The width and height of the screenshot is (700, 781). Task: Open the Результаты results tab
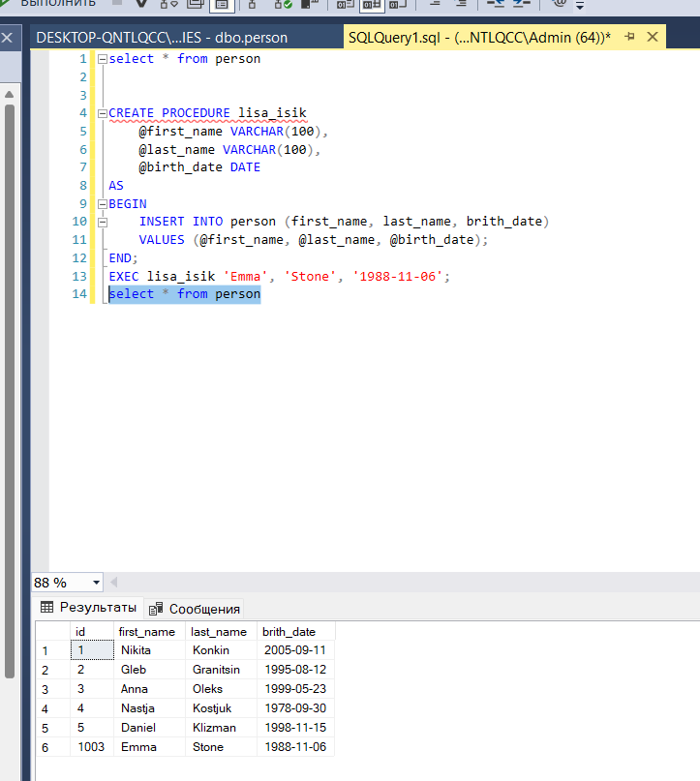89,607
